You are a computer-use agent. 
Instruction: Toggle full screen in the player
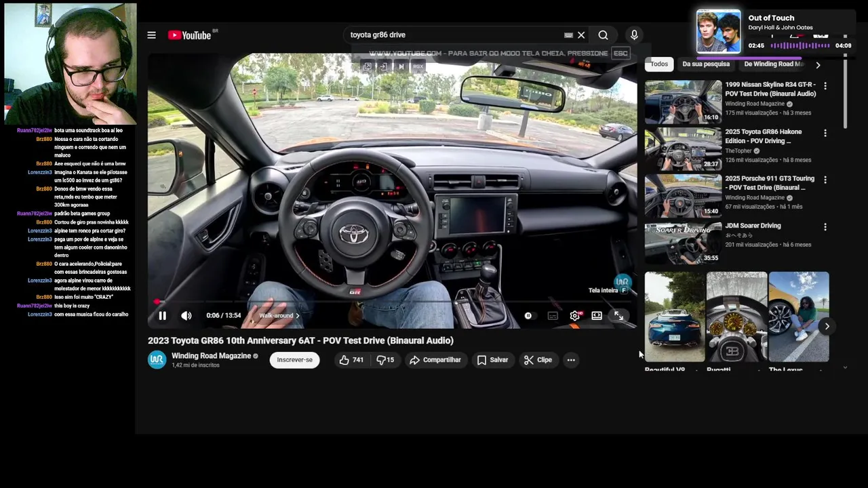tap(618, 316)
